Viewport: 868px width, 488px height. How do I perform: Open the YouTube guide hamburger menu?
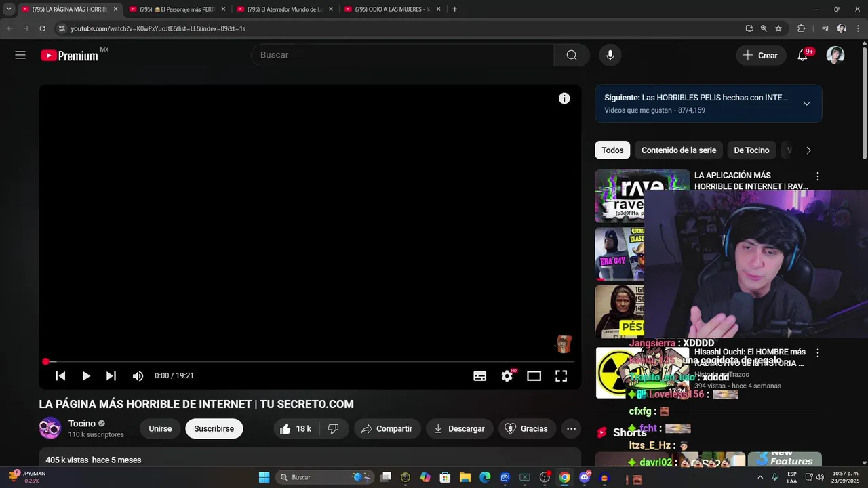[x=20, y=55]
